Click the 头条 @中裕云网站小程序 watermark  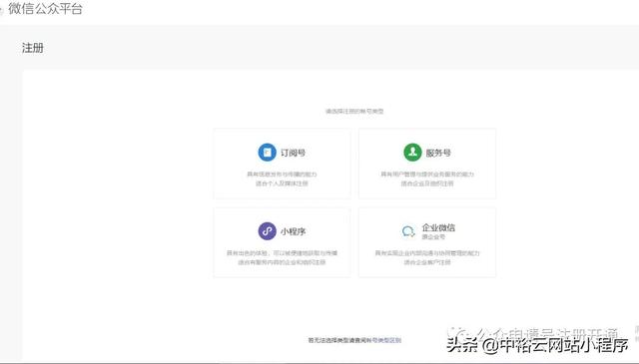coord(537,345)
